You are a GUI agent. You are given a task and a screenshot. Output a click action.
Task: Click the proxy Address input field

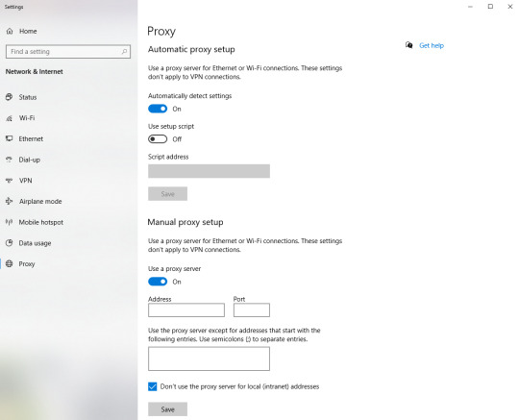point(186,310)
